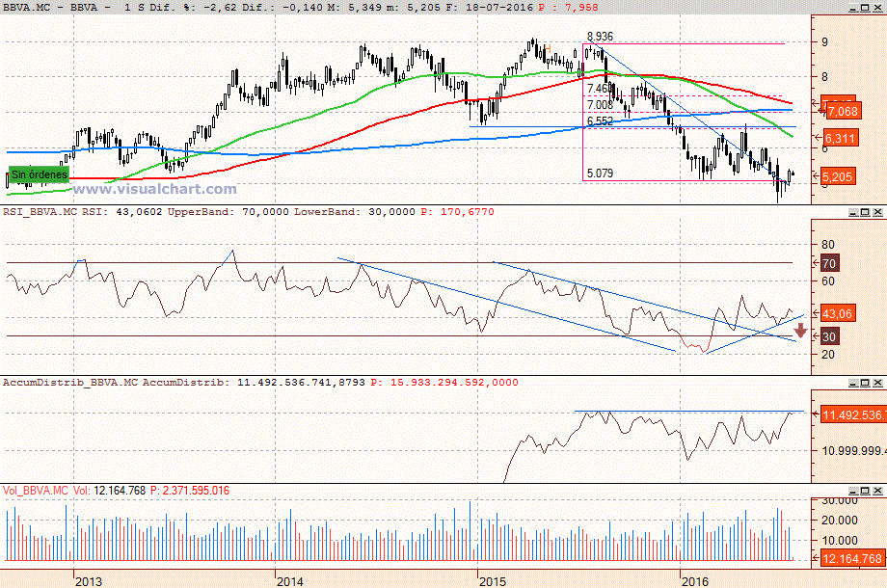Click the 'P : 7,958' value in header
Viewport: 887px width, 588px height.
click(x=568, y=8)
